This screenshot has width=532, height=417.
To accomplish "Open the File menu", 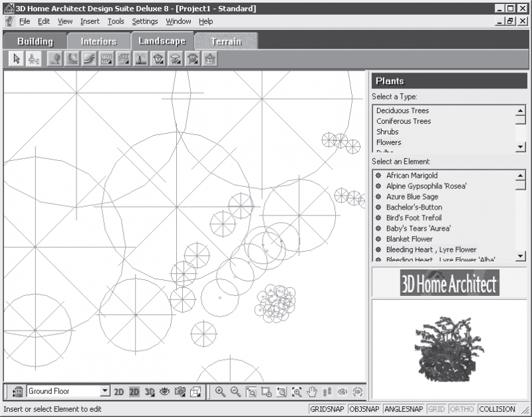I will click(x=25, y=21).
